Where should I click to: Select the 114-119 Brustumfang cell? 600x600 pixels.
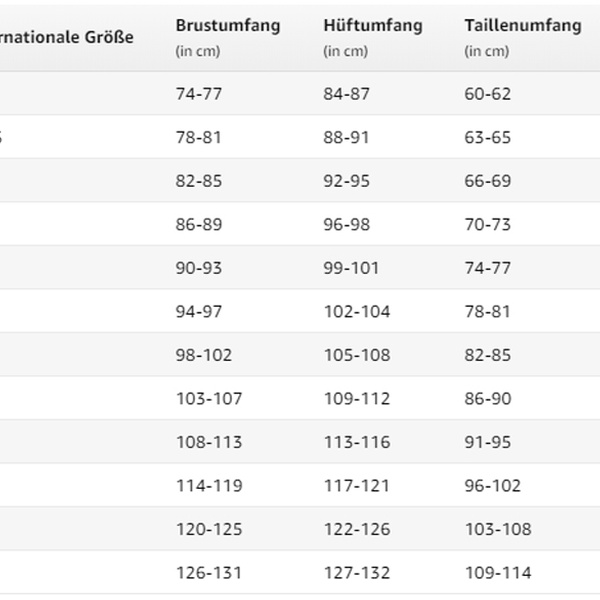tap(208, 486)
